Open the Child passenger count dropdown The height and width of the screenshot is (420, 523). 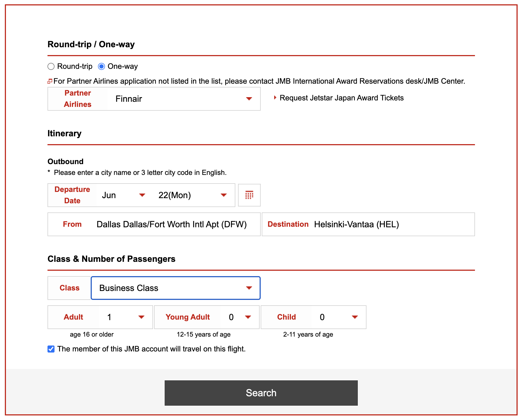(339, 317)
